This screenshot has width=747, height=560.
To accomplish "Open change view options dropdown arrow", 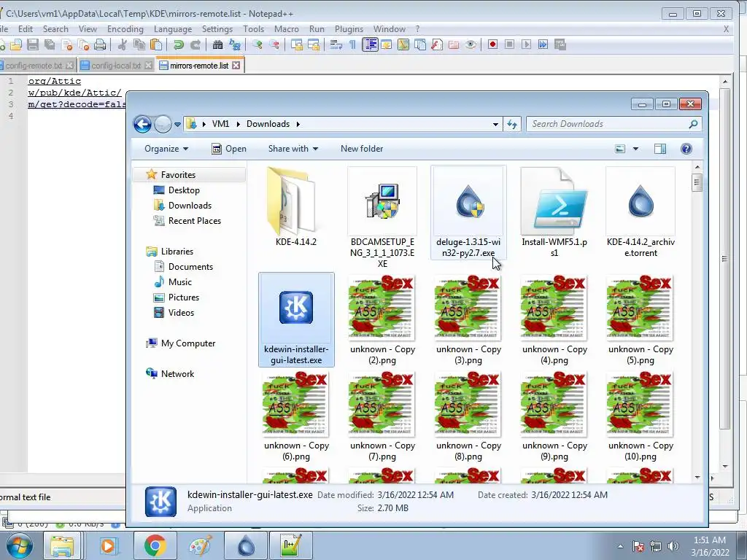I will pos(635,149).
